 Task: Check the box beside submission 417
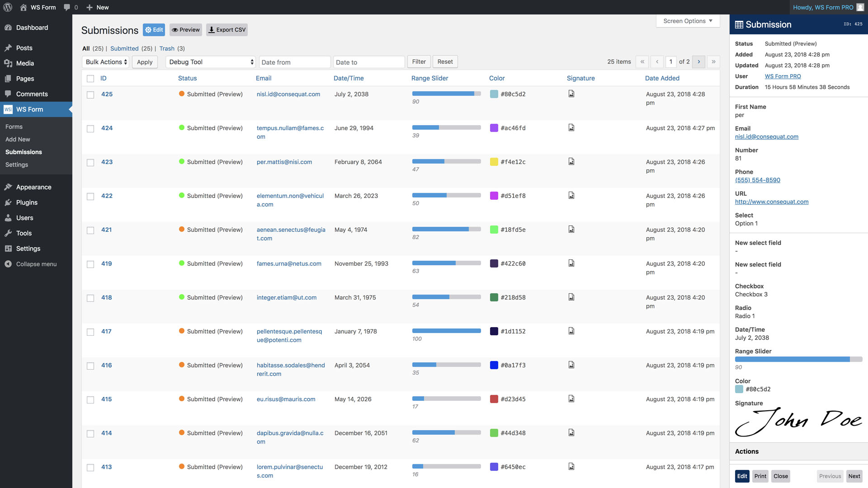coord(90,332)
